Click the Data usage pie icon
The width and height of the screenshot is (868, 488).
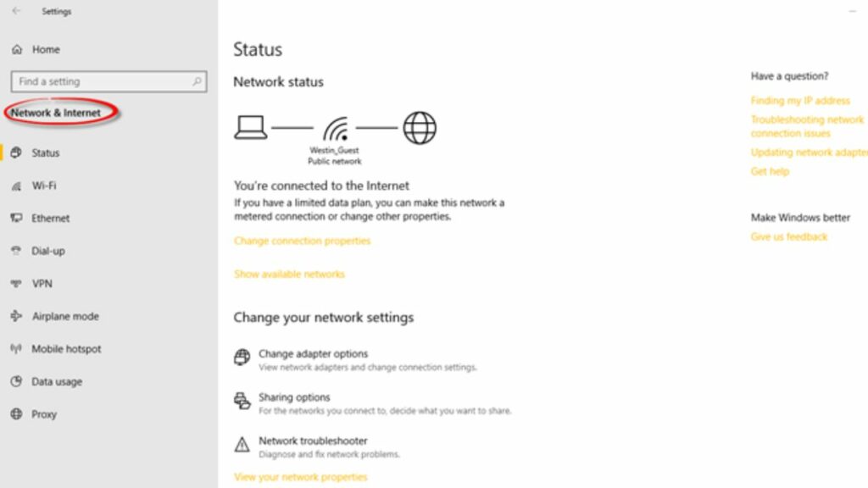[x=18, y=381]
